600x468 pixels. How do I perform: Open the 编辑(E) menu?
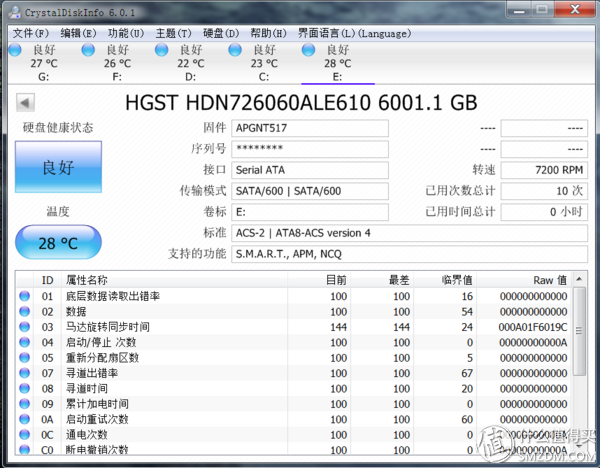click(x=78, y=34)
